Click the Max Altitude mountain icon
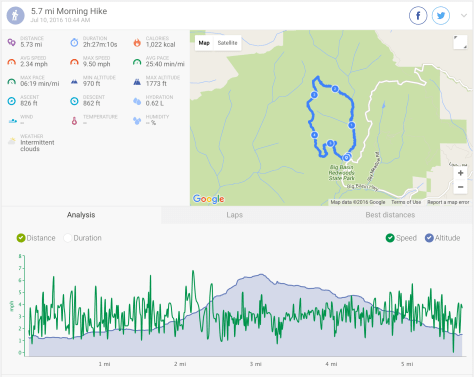This screenshot has width=474, height=377. pyautogui.click(x=137, y=82)
